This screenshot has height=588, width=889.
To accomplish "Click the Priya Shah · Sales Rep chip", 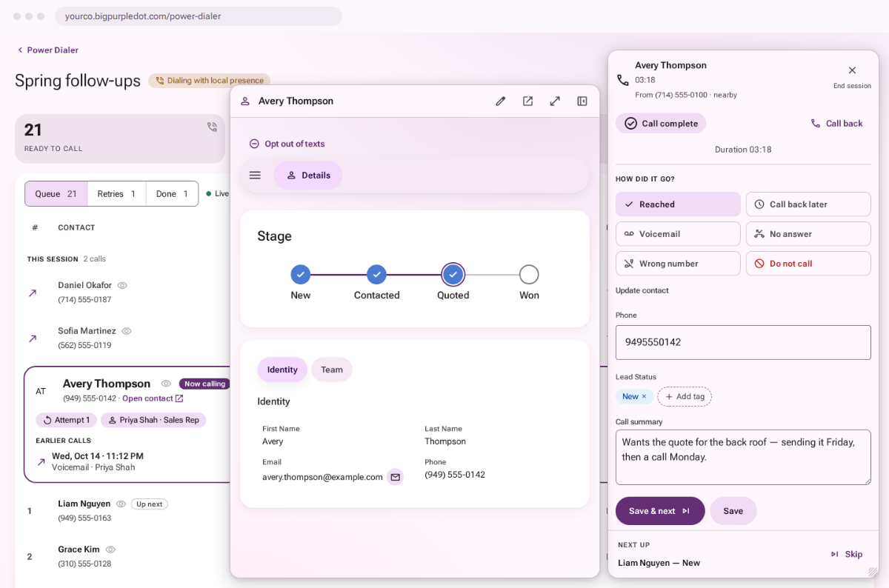I will [153, 420].
